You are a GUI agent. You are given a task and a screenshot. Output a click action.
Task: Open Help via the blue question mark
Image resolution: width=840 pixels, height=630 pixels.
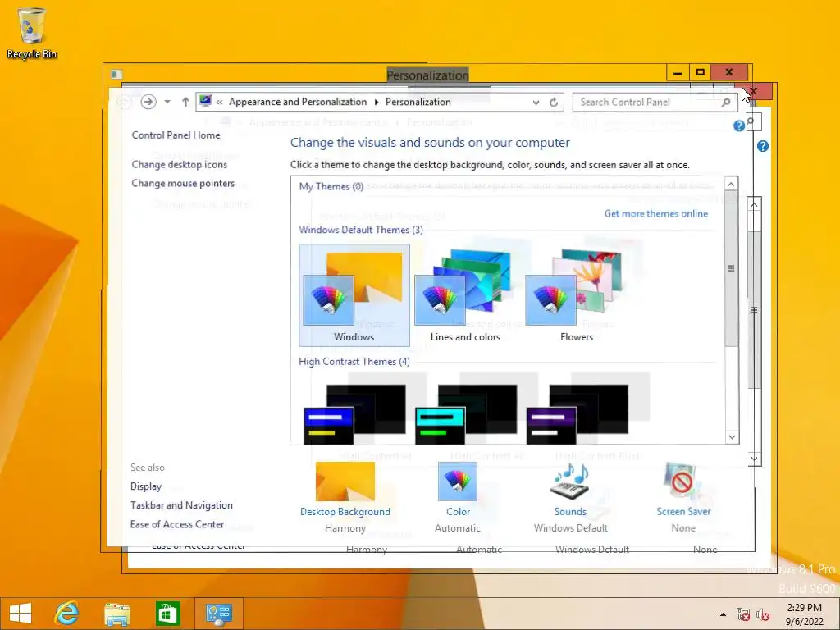pos(739,126)
